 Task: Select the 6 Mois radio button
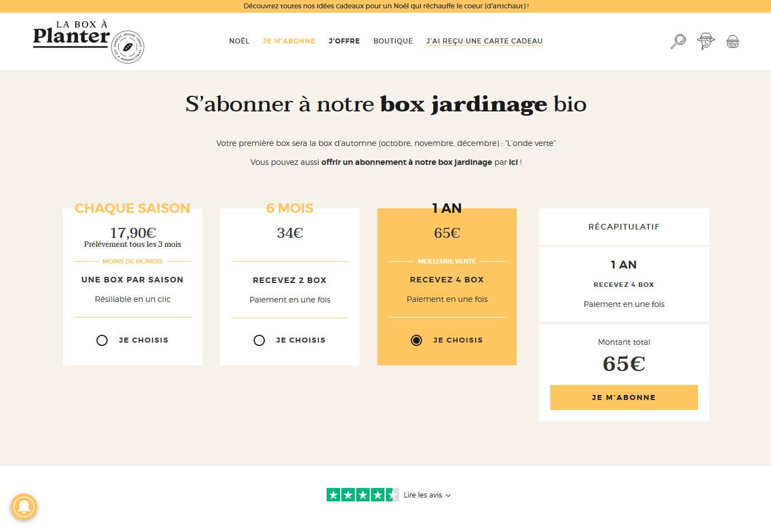(x=259, y=340)
